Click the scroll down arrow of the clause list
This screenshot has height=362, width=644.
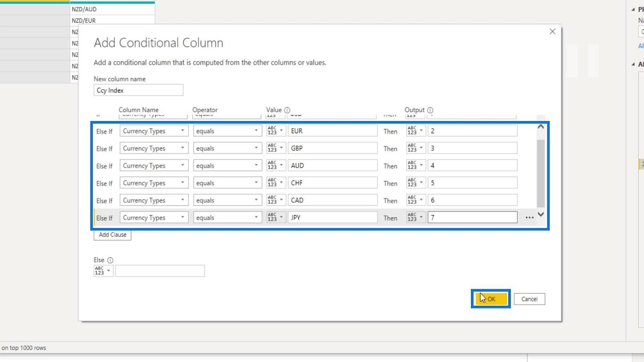click(541, 214)
